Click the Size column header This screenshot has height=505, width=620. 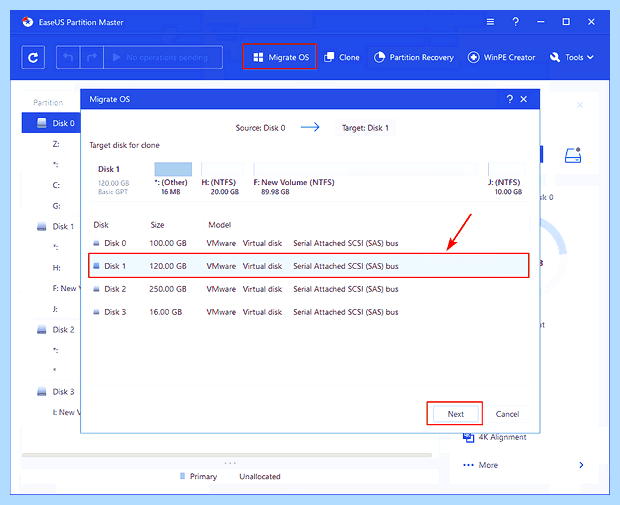tap(157, 225)
